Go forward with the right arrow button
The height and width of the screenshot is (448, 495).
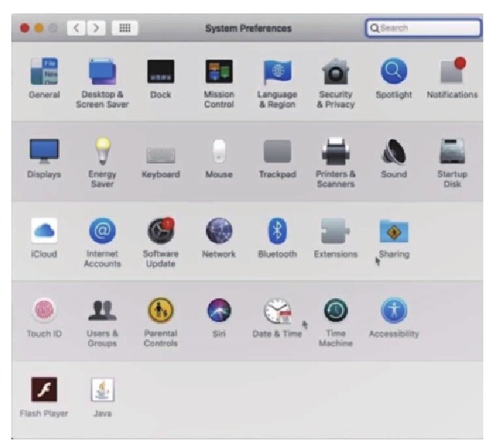tap(96, 28)
